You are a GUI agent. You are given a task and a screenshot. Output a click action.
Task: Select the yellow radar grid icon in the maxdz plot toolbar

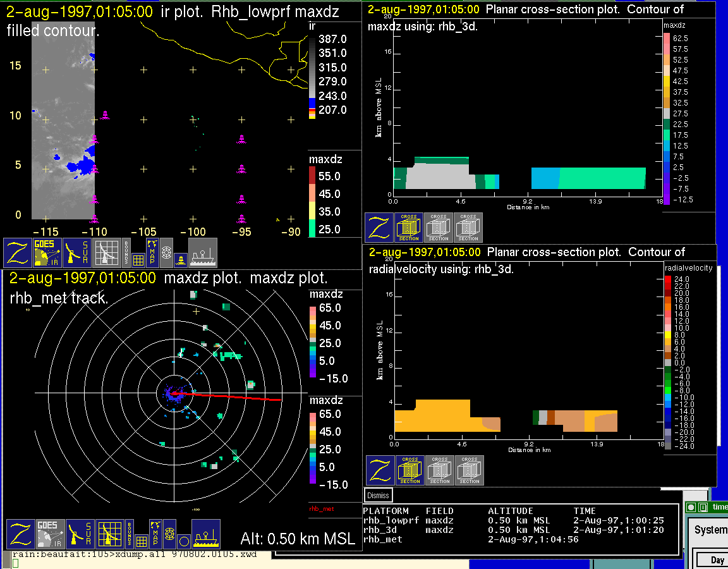[109, 534]
